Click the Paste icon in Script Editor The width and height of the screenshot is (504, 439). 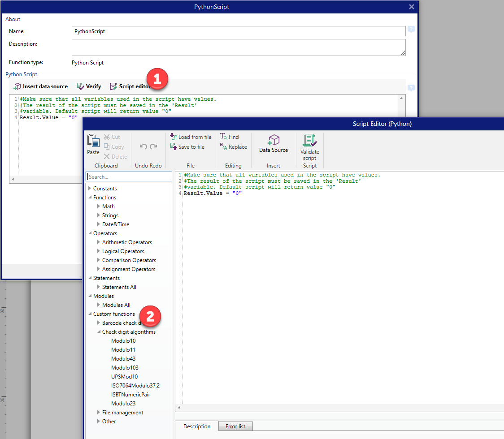(93, 141)
